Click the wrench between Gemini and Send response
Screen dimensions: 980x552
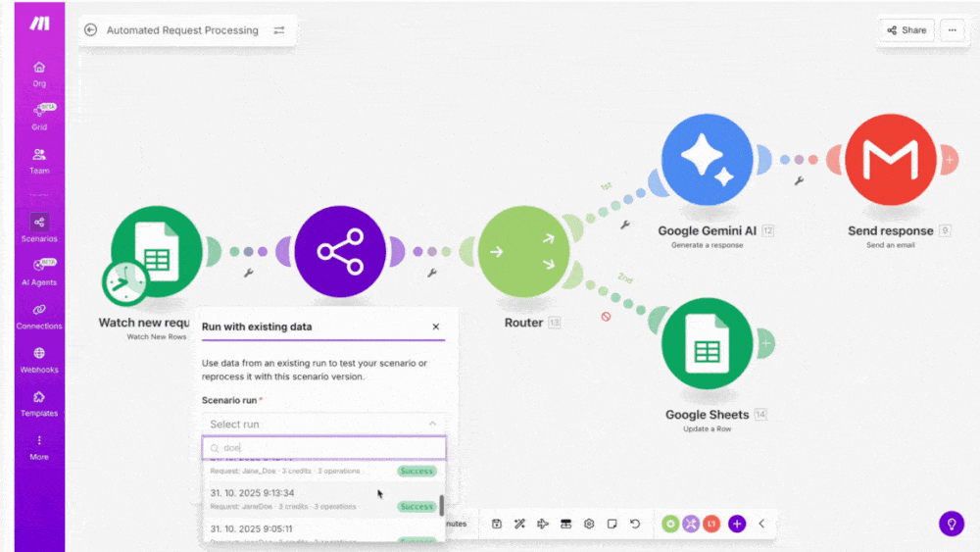click(x=799, y=180)
